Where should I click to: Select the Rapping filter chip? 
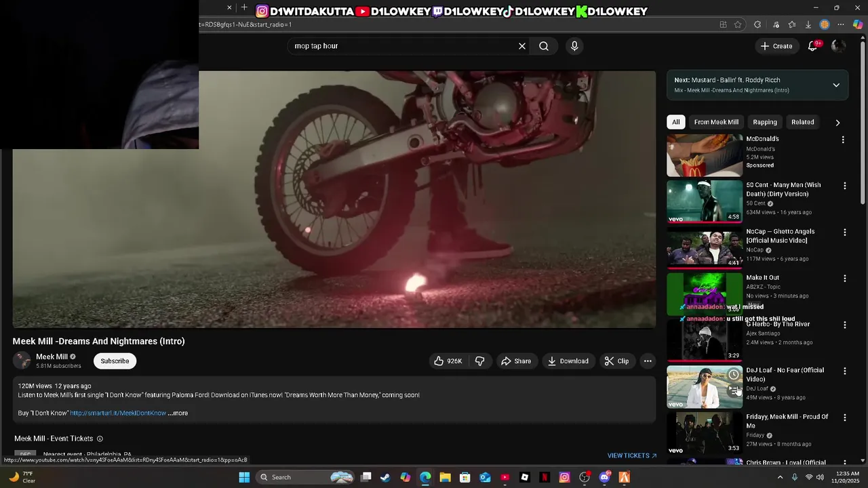pyautogui.click(x=765, y=122)
